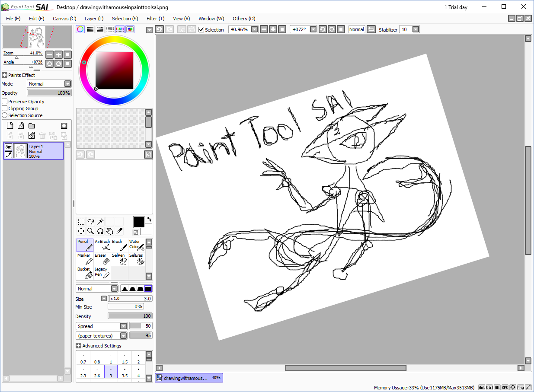Open the paper textures dropdown

[123, 336]
